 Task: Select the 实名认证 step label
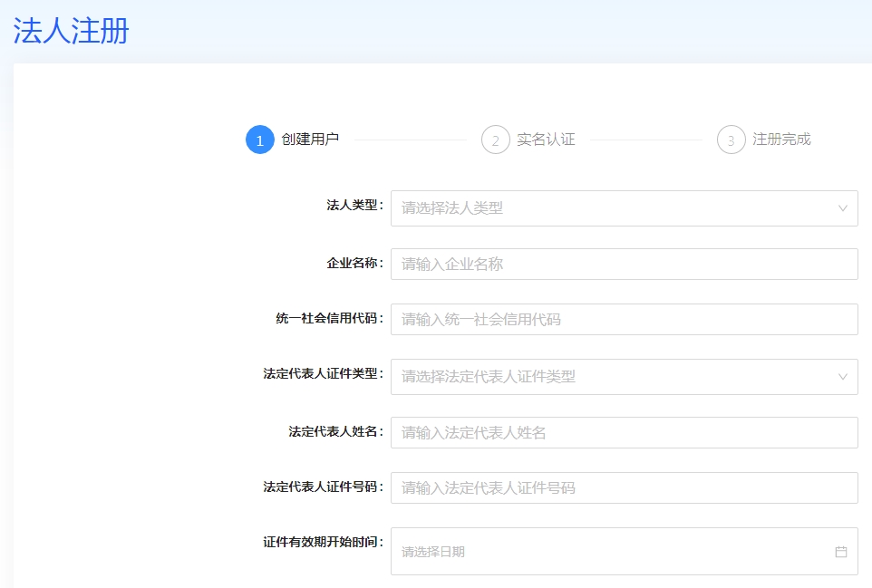click(x=546, y=140)
